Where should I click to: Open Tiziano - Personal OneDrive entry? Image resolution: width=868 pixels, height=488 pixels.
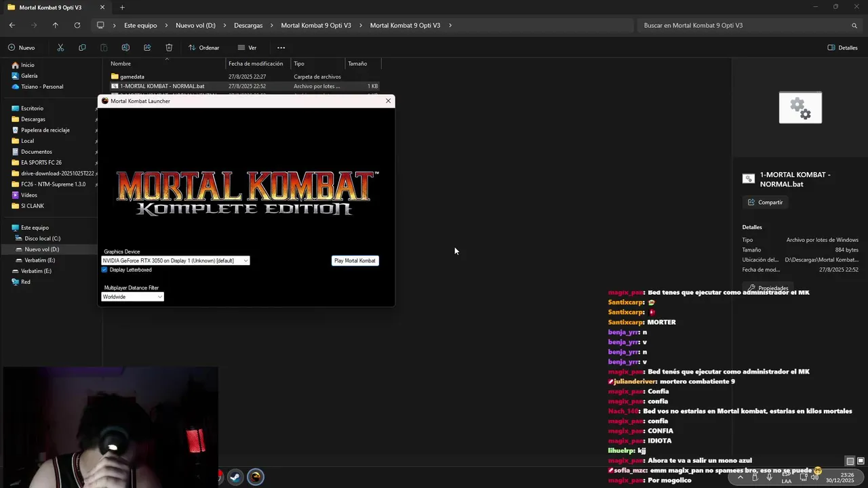pyautogui.click(x=42, y=87)
